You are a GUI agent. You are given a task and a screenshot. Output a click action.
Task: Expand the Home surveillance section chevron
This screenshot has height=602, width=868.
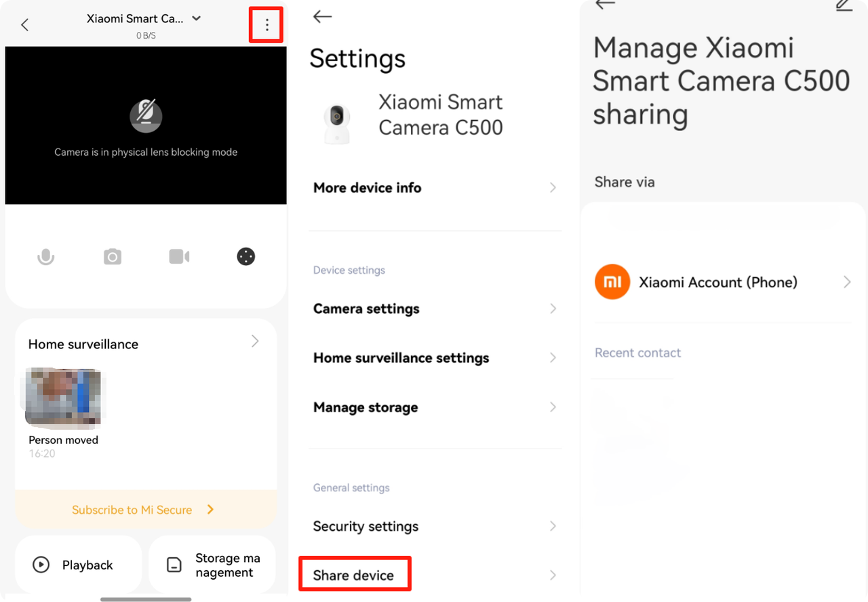click(255, 342)
